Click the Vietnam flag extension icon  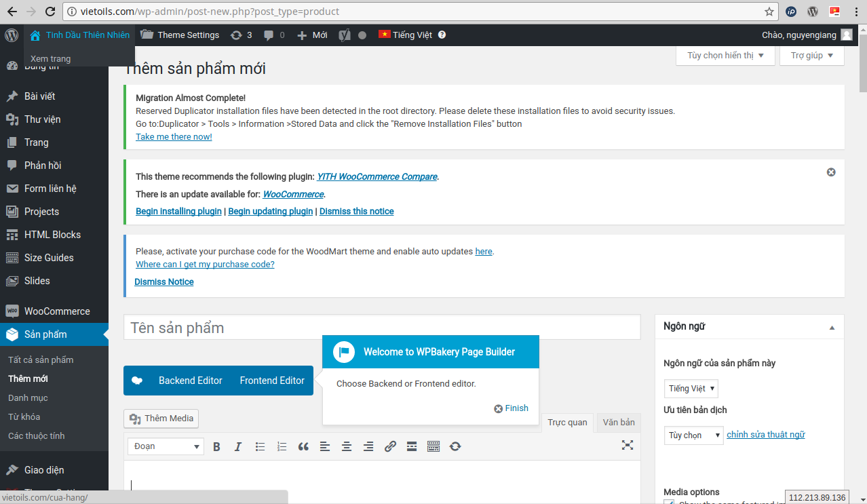tap(834, 11)
